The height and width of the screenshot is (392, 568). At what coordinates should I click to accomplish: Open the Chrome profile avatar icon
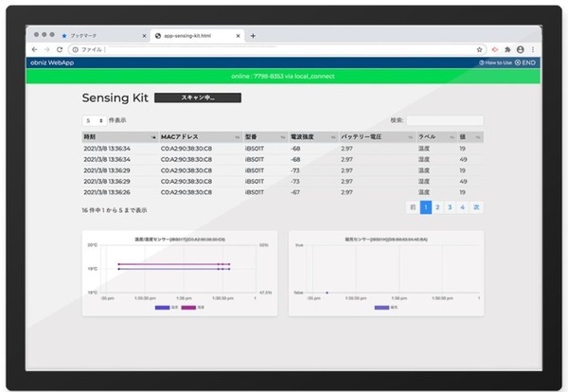(x=520, y=48)
